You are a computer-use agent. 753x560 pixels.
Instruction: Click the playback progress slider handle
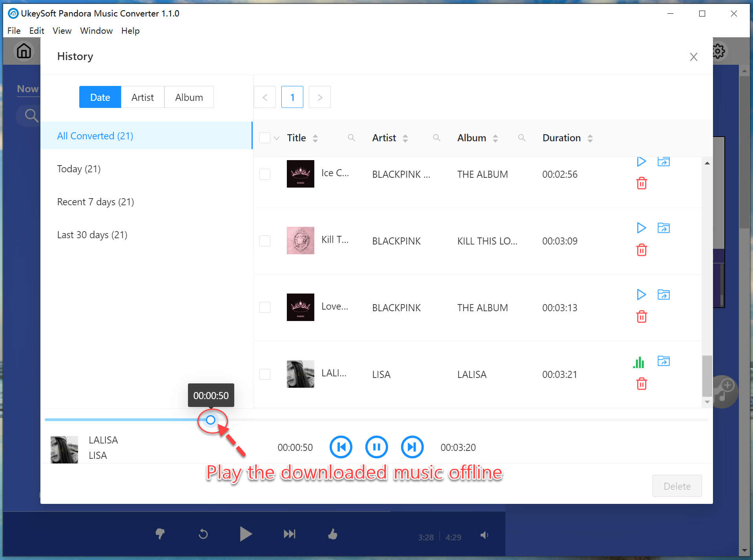211,420
